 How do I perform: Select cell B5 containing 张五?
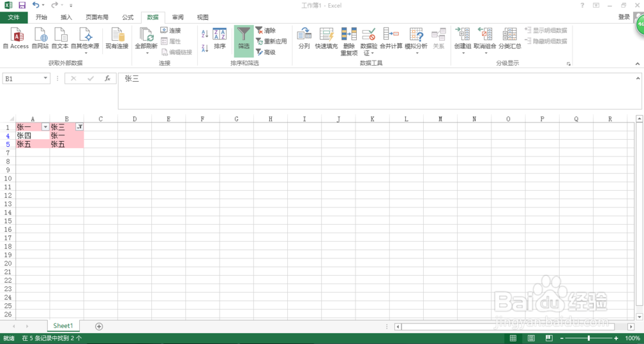[x=67, y=144]
